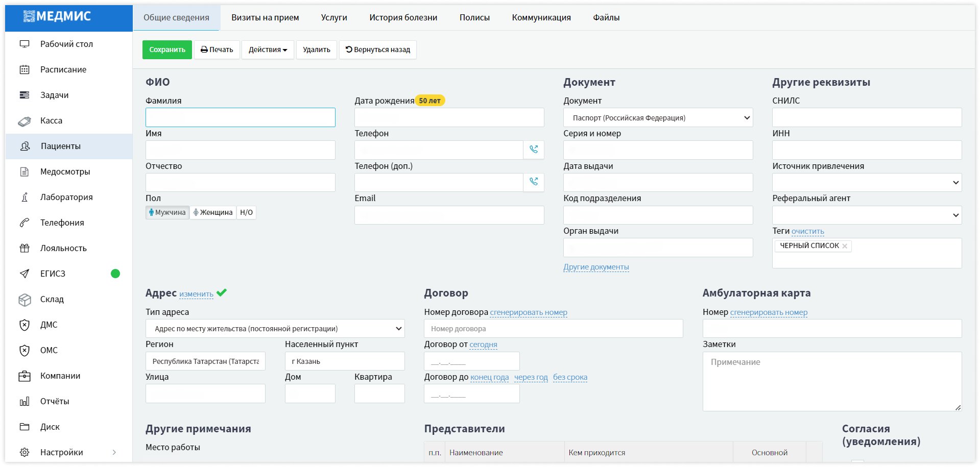Open the Действия dropdown menu

(x=268, y=50)
